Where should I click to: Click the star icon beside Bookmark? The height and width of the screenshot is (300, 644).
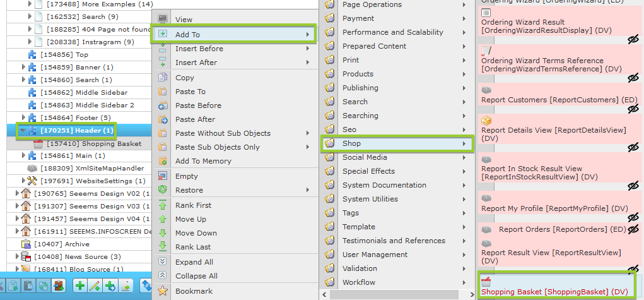[163, 291]
